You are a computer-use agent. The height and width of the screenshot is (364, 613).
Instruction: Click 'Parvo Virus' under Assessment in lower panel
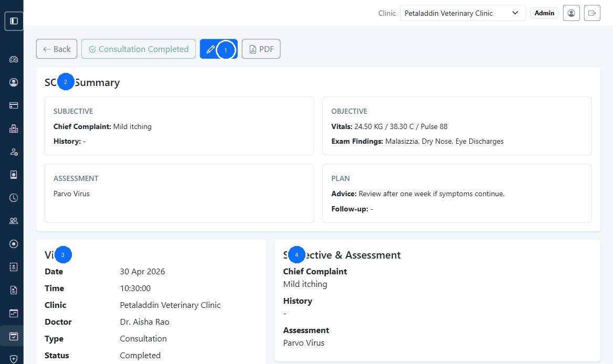[x=304, y=343]
